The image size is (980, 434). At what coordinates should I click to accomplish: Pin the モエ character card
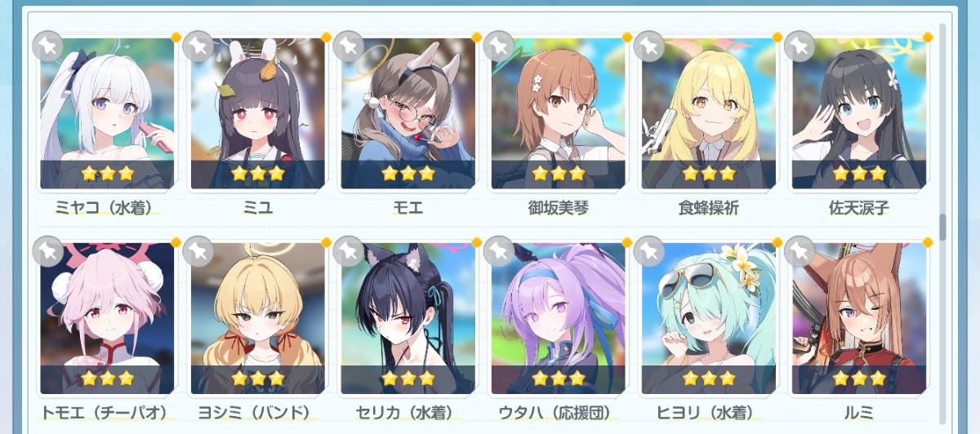[349, 46]
